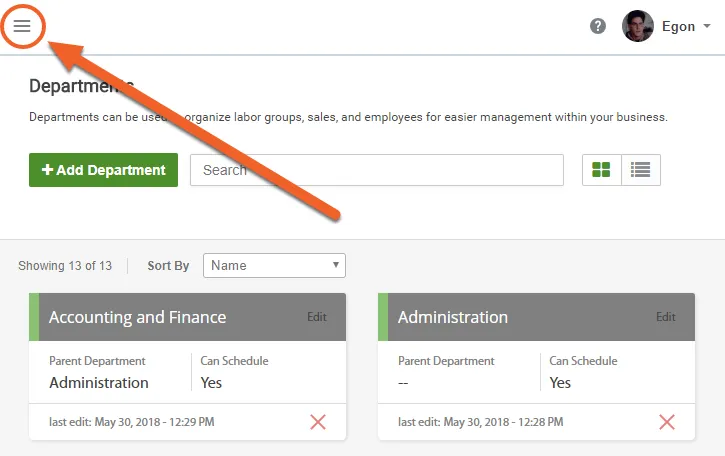
Task: Click the Add Department button
Action: 103,170
